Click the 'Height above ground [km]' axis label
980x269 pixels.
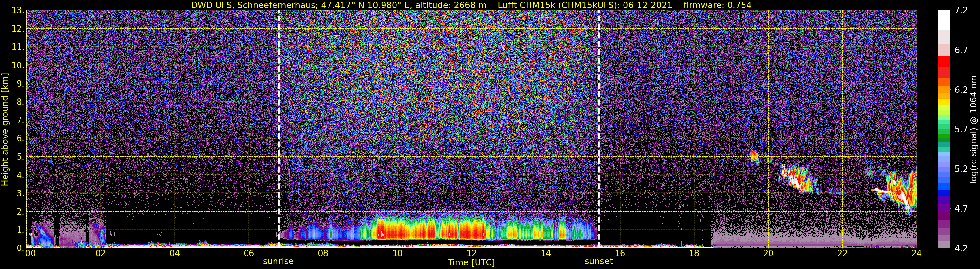point(5,129)
